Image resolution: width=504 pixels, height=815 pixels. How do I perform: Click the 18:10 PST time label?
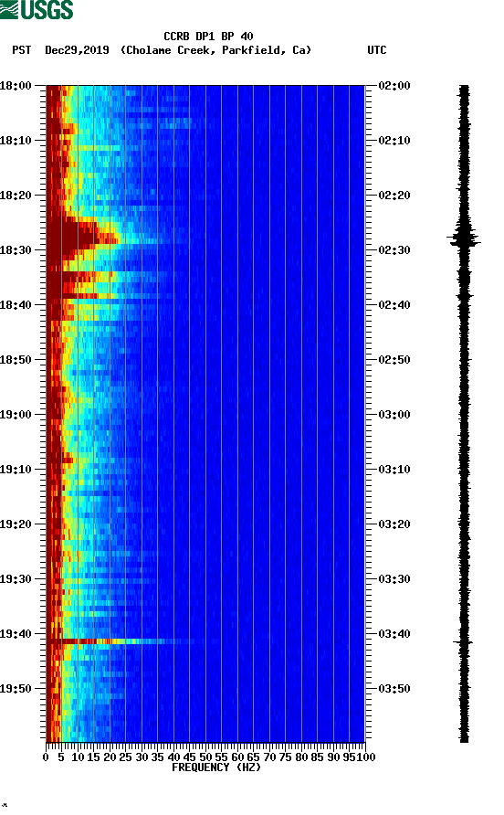[16, 141]
